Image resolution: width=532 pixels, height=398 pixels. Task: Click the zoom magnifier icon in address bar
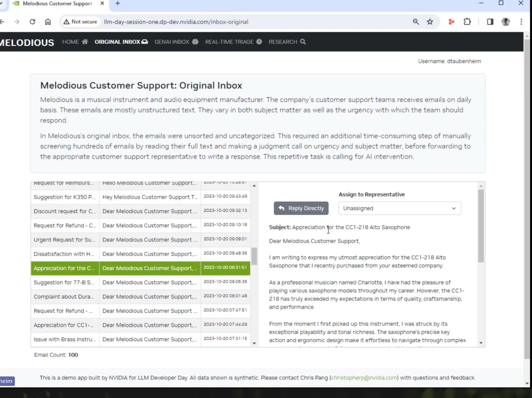point(416,22)
